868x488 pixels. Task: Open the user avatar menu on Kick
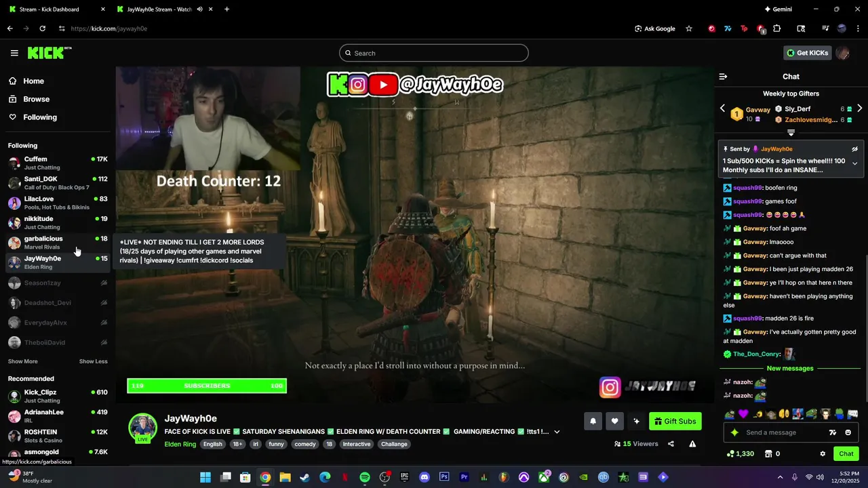tap(842, 53)
